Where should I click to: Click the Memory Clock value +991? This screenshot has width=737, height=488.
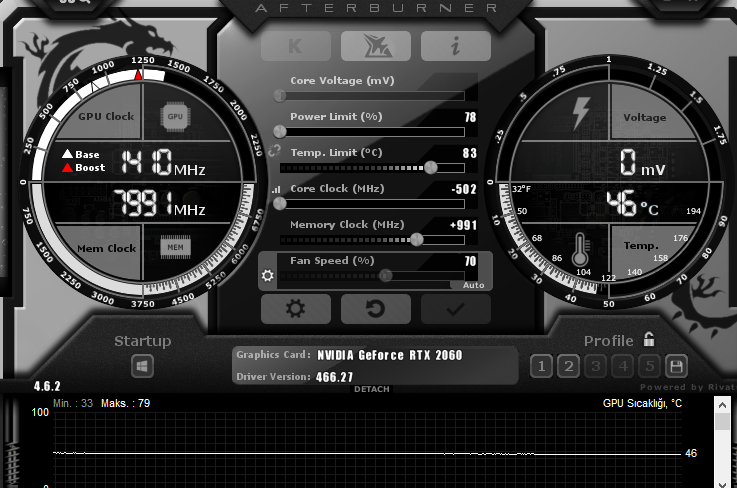pos(463,225)
